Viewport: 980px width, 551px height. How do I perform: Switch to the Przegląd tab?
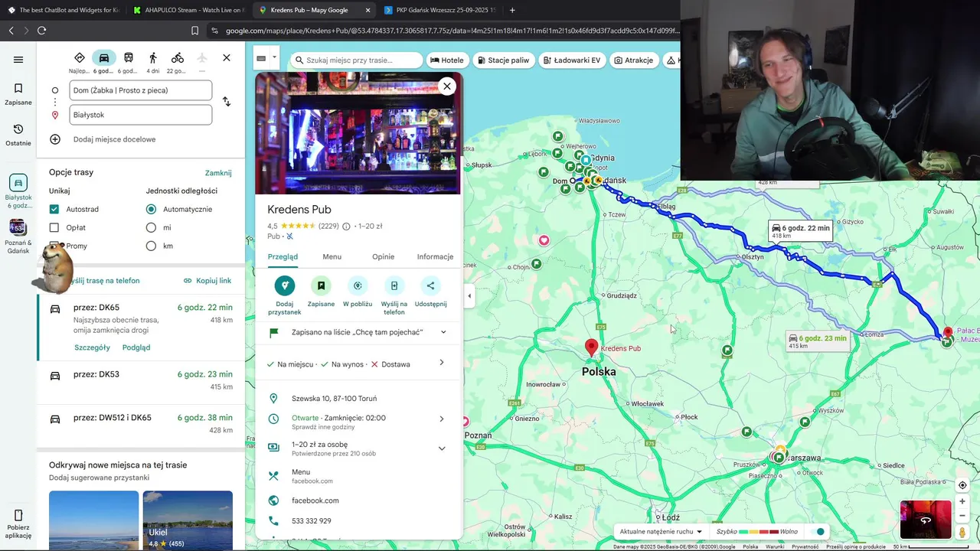click(283, 256)
